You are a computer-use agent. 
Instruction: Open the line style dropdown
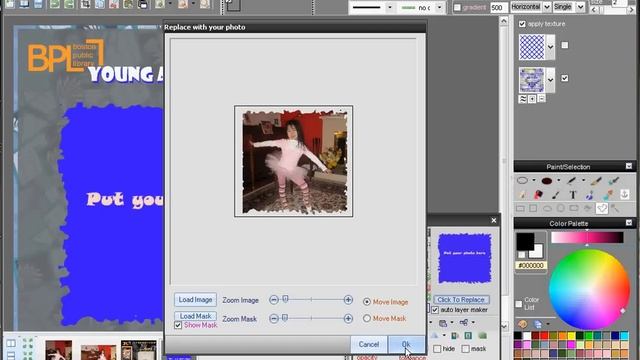point(390,7)
